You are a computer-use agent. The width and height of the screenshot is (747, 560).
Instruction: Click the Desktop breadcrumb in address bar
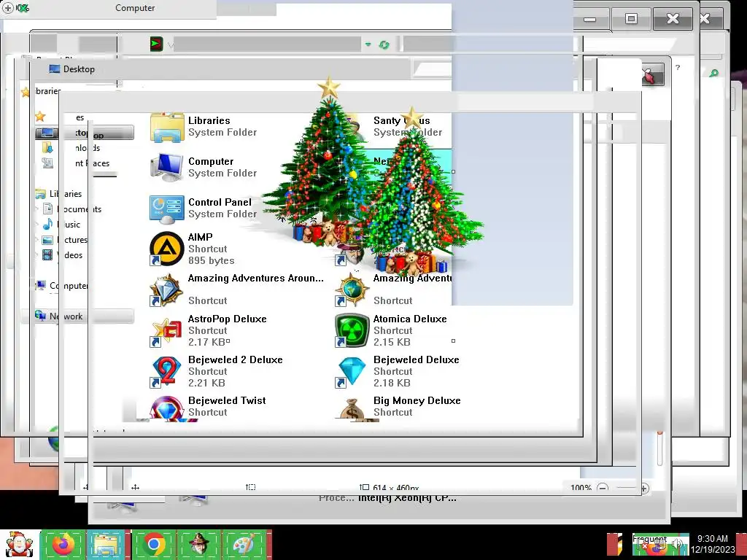coord(72,69)
